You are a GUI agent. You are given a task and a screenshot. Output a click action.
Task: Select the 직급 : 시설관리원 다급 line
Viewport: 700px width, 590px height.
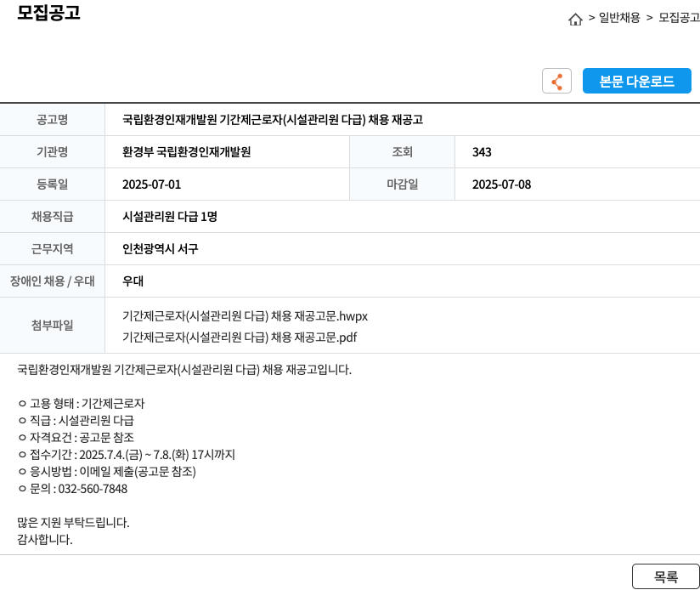[76, 421]
